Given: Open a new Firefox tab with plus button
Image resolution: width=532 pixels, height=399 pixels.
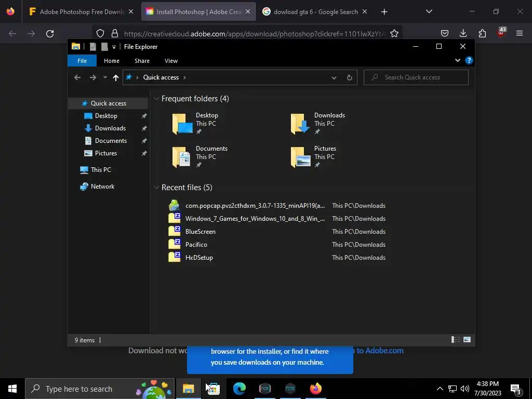Looking at the screenshot, I should 384,12.
